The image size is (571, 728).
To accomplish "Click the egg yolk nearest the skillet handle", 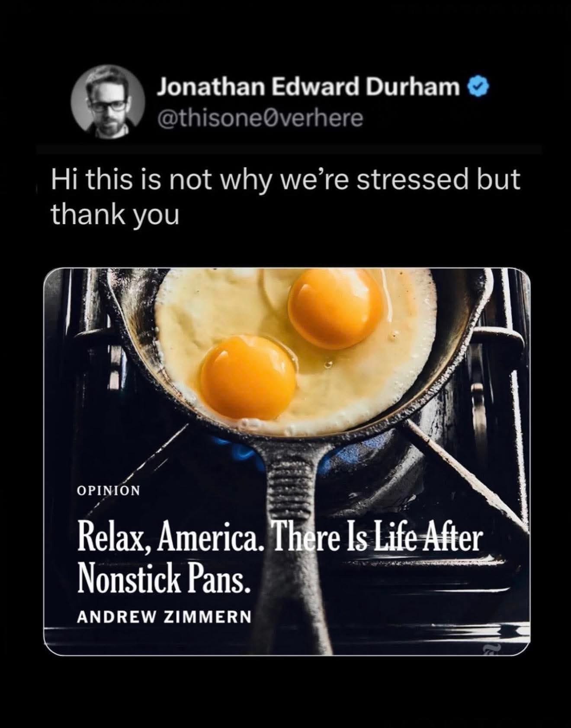I will click(x=248, y=374).
